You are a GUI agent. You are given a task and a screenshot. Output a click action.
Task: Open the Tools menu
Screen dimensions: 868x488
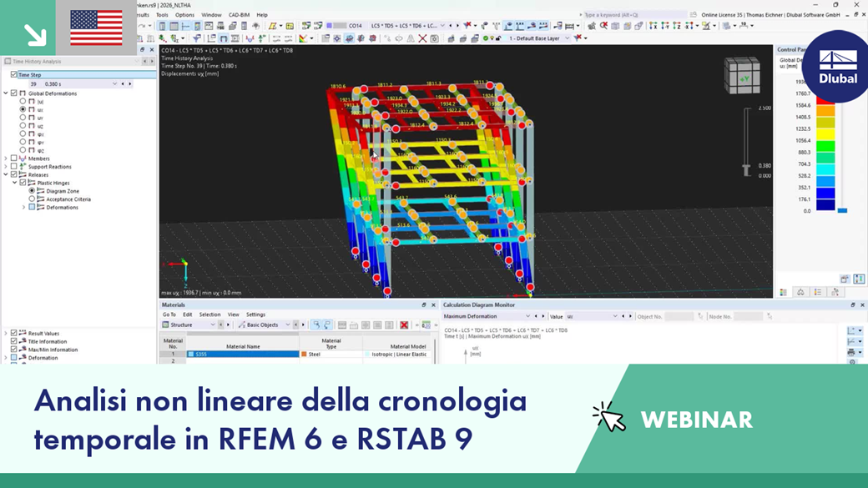(162, 15)
